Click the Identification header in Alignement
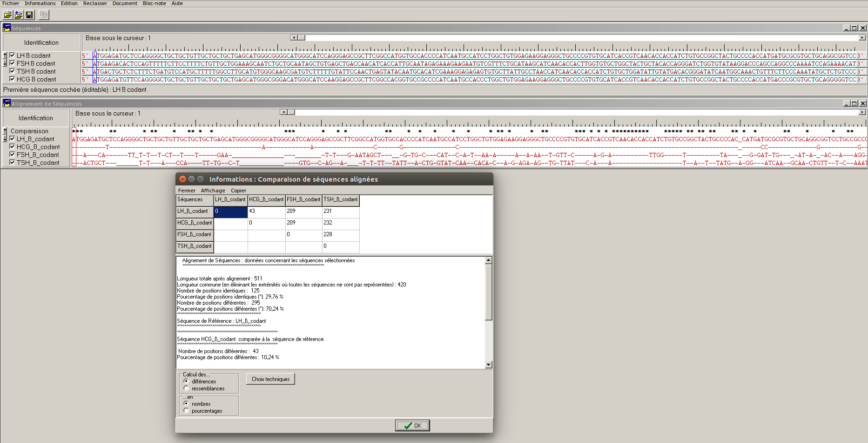868x443 pixels. [x=36, y=118]
